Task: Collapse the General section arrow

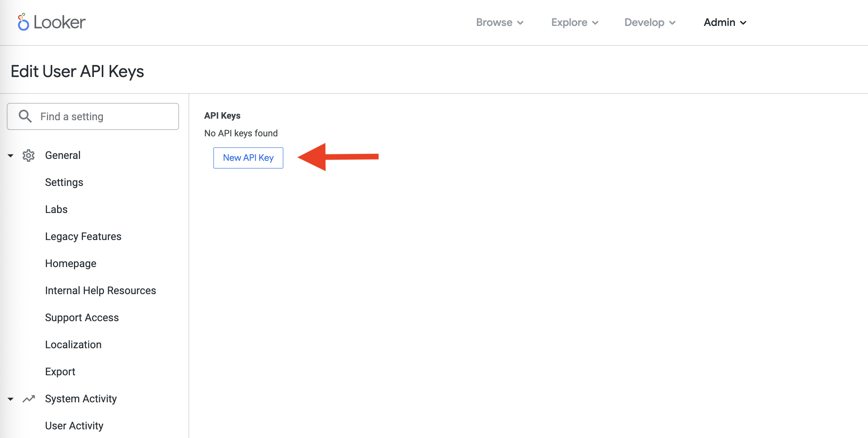Action: [11, 156]
